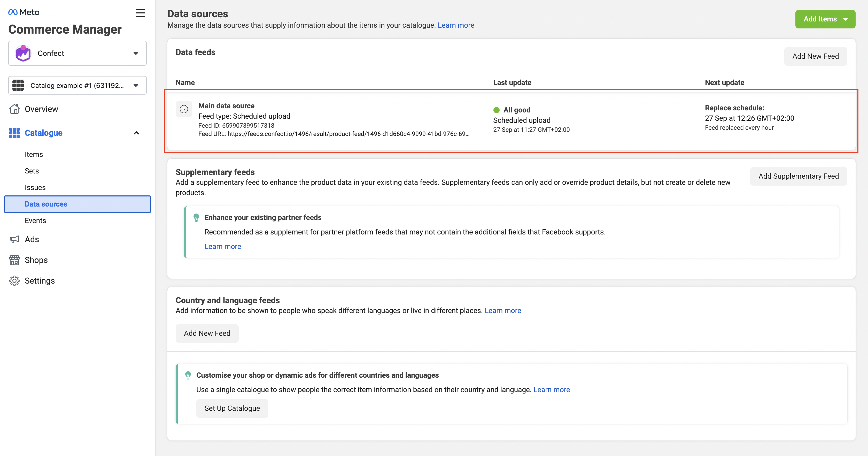Image resolution: width=868 pixels, height=456 pixels.
Task: Open the Add Items dropdown button
Action: tap(825, 19)
